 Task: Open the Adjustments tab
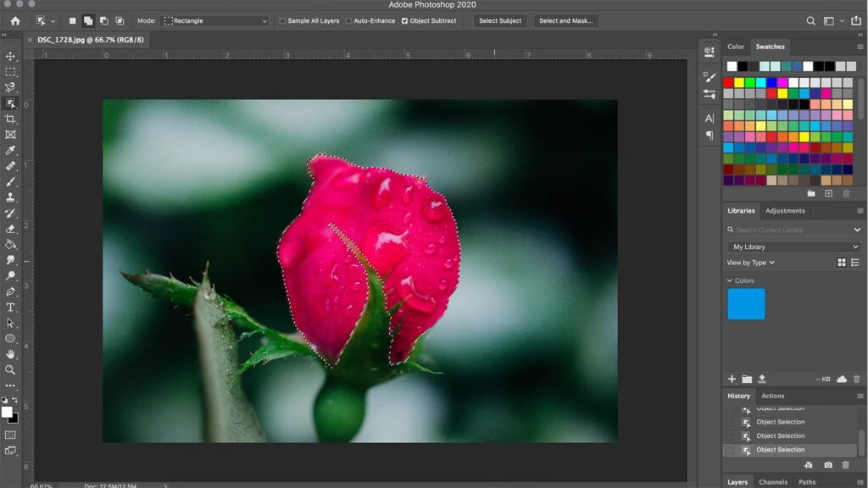click(785, 211)
